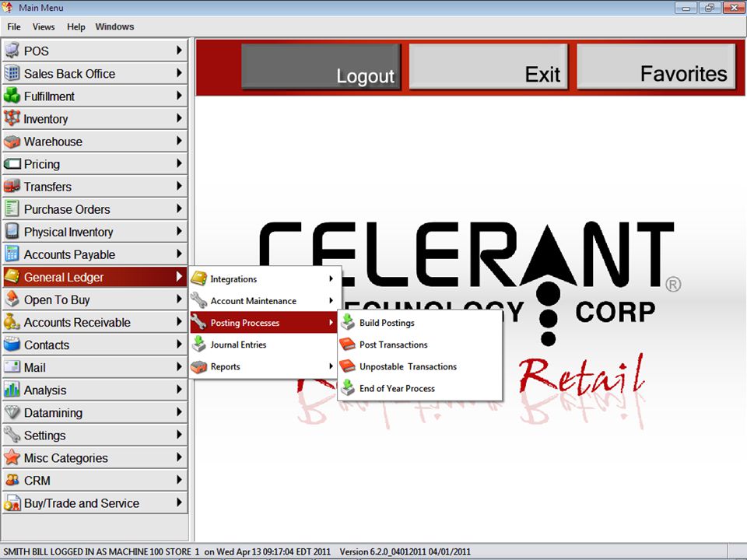The width and height of the screenshot is (747, 560).
Task: Click the Physical Inventory icon
Action: tap(12, 232)
